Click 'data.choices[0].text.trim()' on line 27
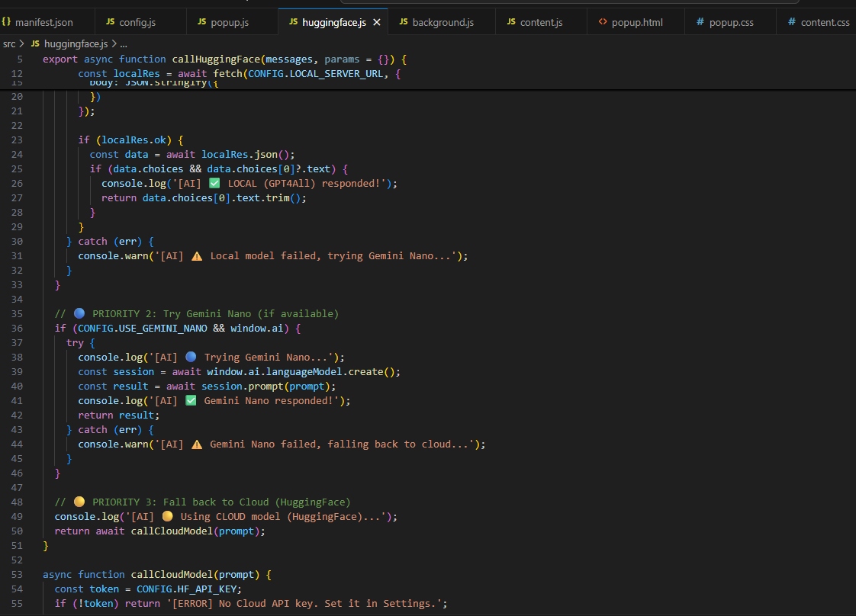 (222, 198)
